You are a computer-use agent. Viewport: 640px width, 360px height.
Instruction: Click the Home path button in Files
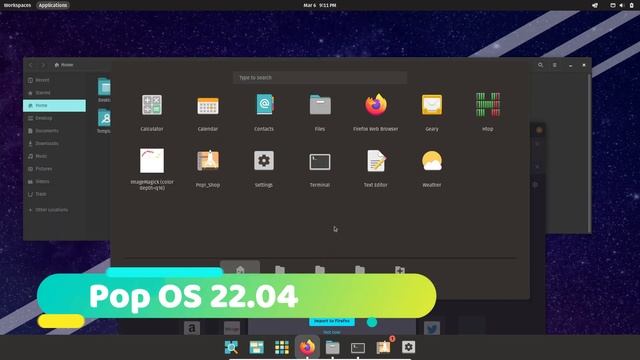(64, 65)
